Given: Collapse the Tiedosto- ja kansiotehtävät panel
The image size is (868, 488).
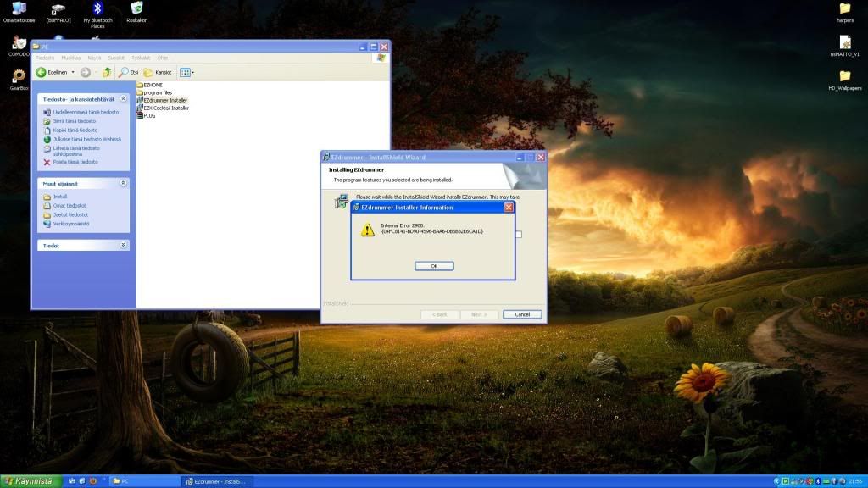Looking at the screenshot, I should [x=123, y=98].
